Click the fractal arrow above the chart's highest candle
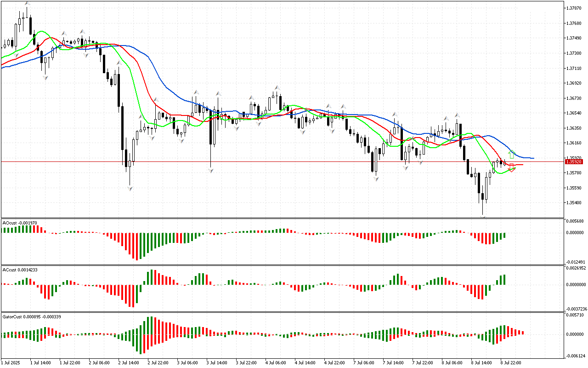This screenshot has width=588, height=368. pos(27,4)
